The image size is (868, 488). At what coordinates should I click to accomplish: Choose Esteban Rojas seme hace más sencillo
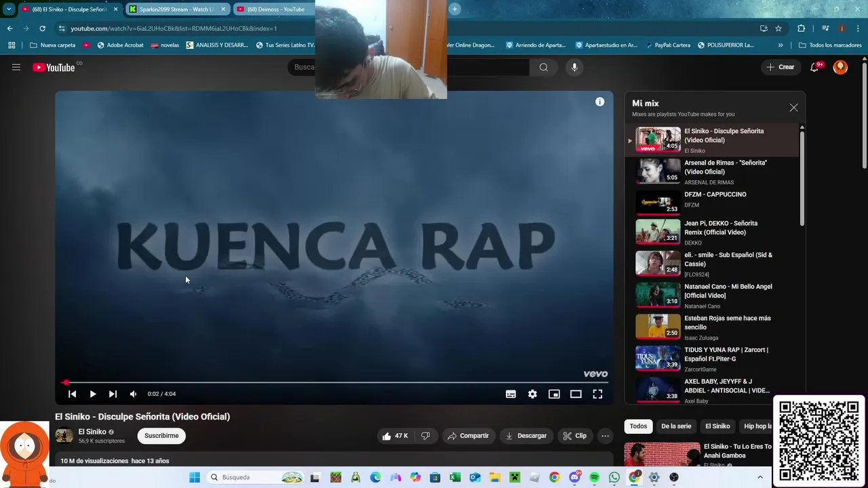point(712,327)
